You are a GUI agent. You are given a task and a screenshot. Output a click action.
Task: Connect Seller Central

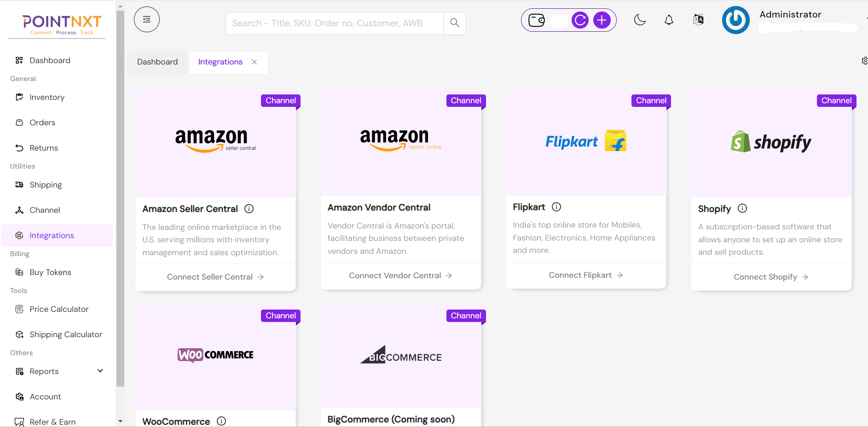click(x=214, y=276)
